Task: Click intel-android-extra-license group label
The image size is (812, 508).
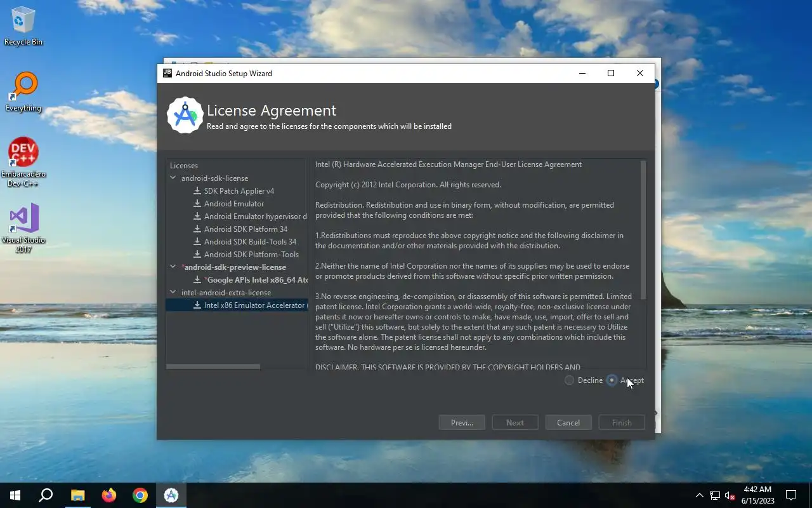Action: (226, 293)
